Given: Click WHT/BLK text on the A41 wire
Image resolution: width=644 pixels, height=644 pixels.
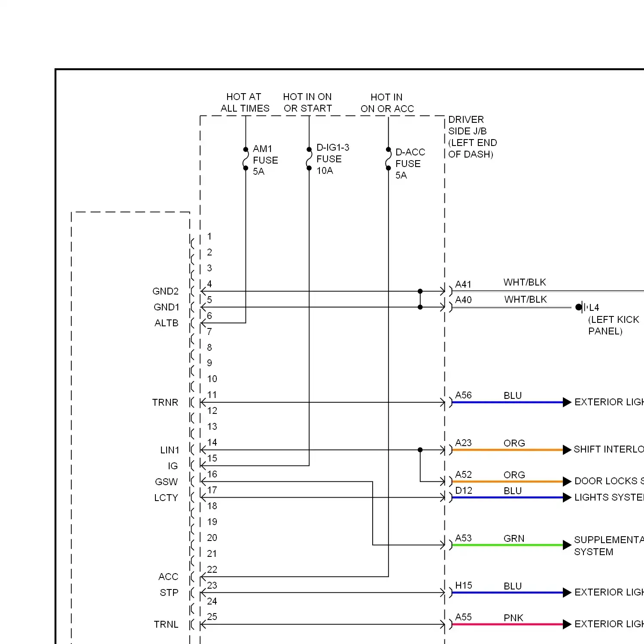Looking at the screenshot, I should (x=525, y=282).
